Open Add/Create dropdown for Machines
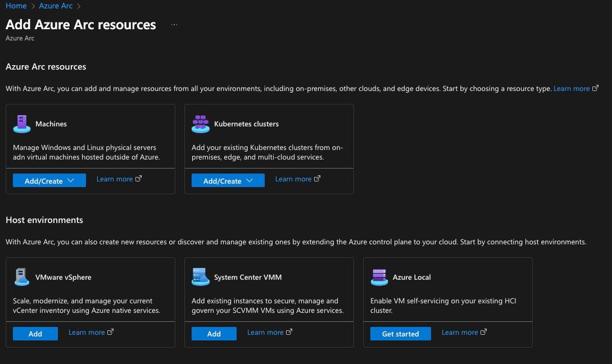The width and height of the screenshot is (612, 364). [x=49, y=181]
